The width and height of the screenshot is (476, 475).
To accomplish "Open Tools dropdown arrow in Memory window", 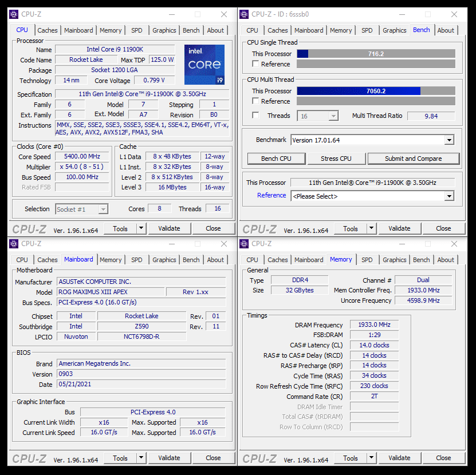I will click(x=372, y=458).
